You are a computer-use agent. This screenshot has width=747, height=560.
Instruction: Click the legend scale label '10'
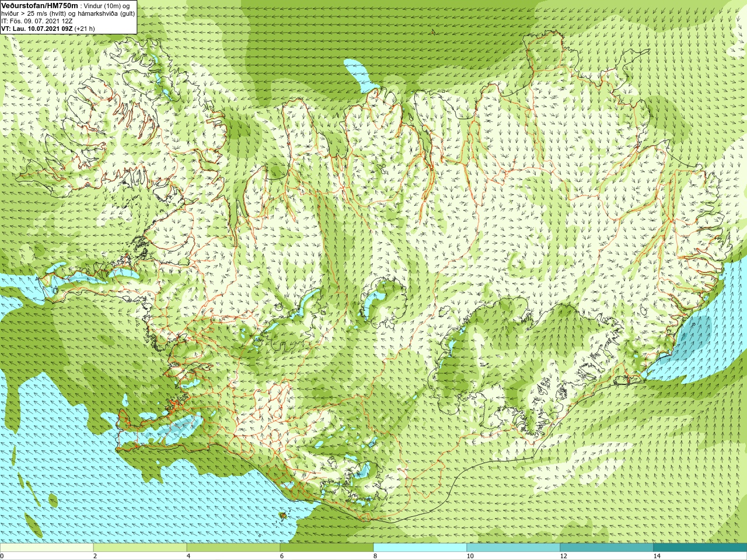point(470,556)
